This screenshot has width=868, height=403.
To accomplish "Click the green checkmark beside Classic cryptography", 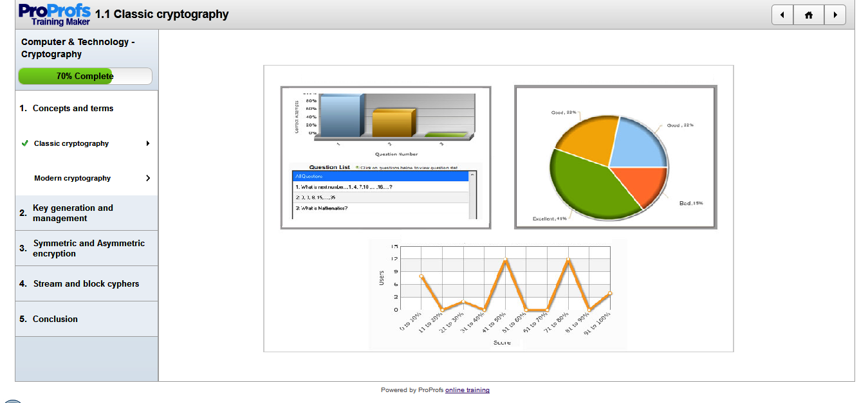I will coord(24,143).
